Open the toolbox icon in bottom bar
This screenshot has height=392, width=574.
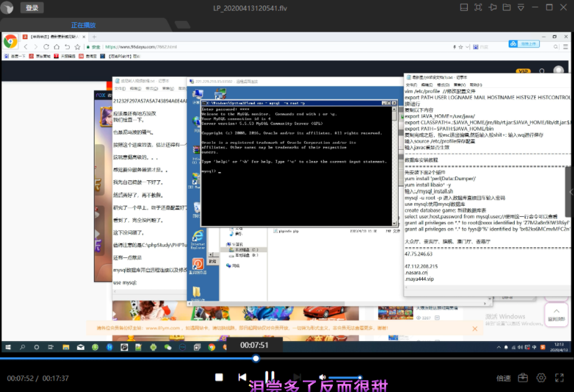523,378
